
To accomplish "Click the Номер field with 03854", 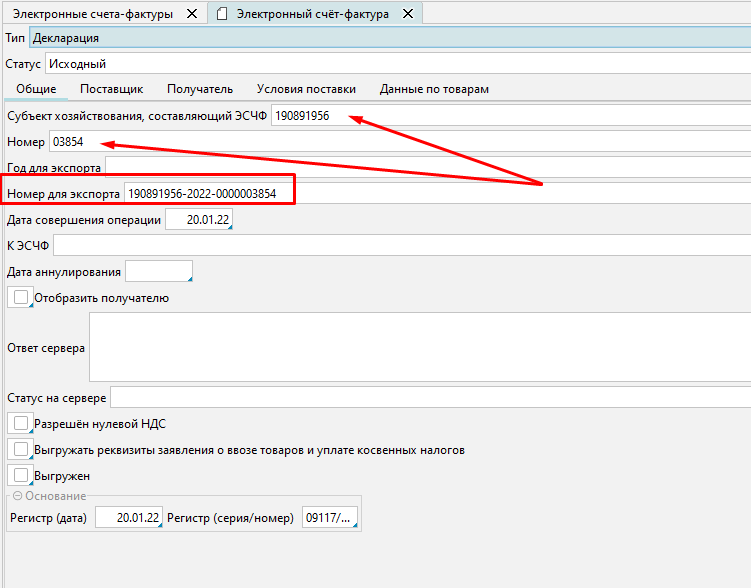I will [400, 142].
